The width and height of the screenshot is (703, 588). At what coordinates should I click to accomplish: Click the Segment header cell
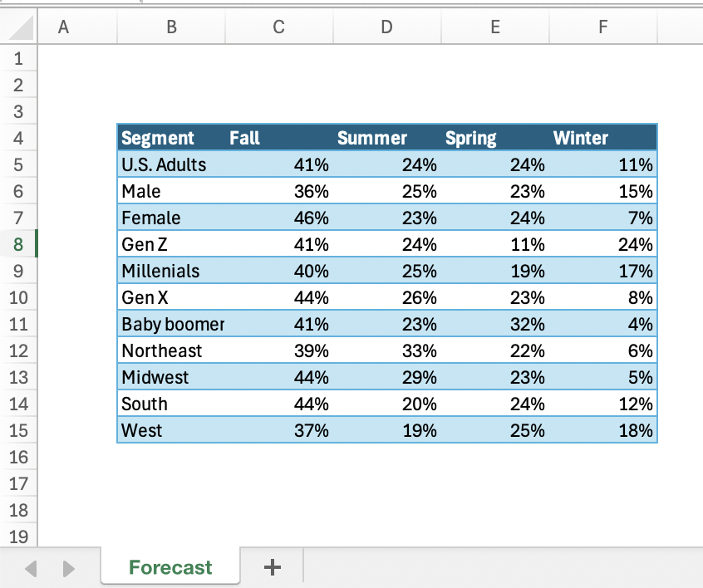[x=158, y=138]
